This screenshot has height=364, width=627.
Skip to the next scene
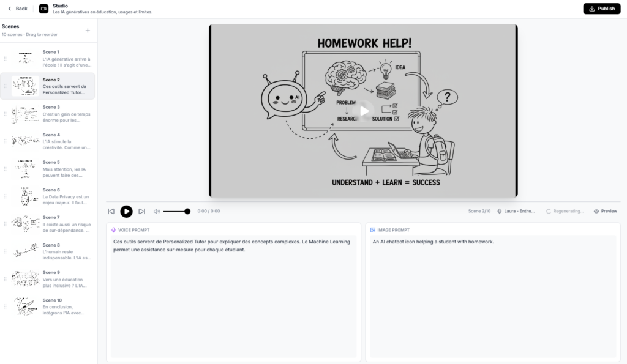click(x=141, y=211)
